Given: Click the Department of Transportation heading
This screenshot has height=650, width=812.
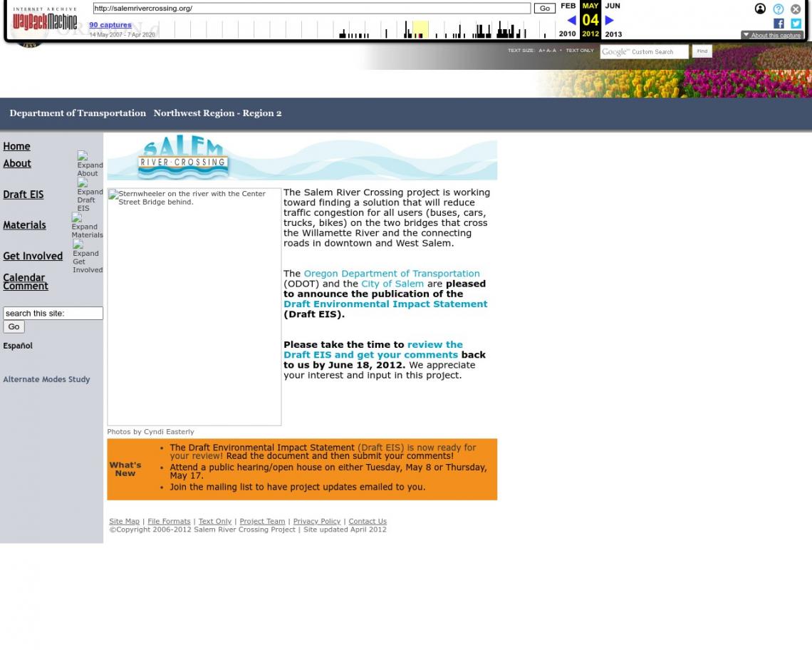Looking at the screenshot, I should tap(78, 113).
